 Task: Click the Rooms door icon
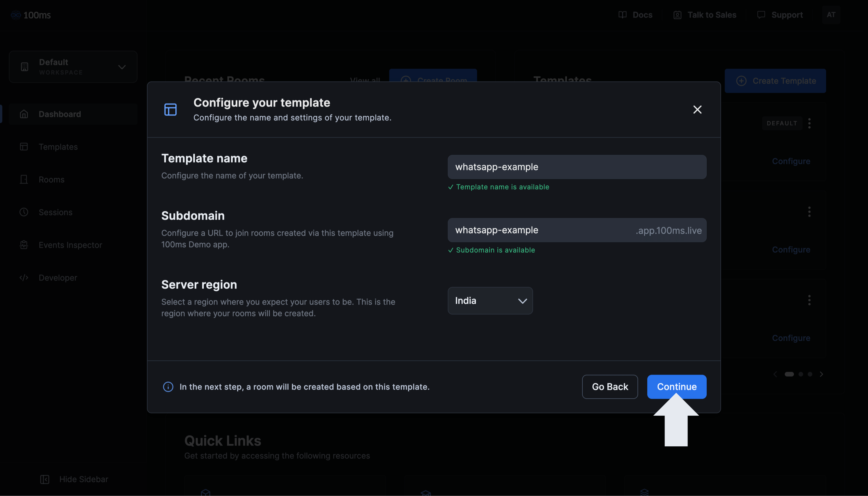pos(24,179)
